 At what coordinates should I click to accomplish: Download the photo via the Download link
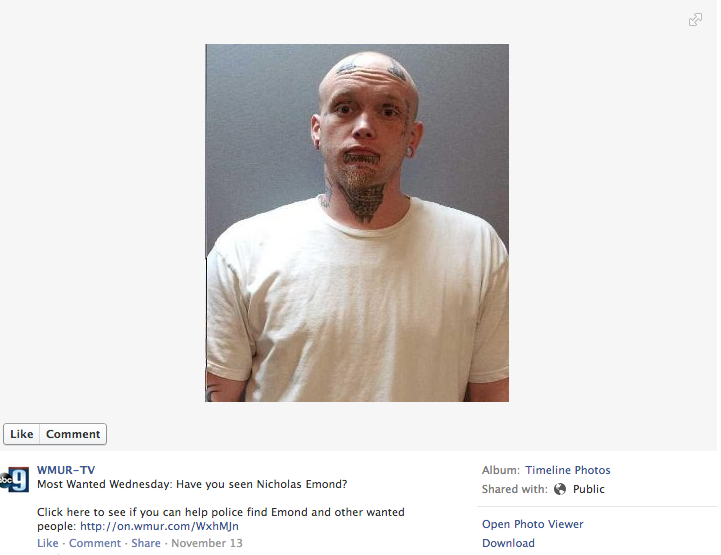click(x=508, y=543)
